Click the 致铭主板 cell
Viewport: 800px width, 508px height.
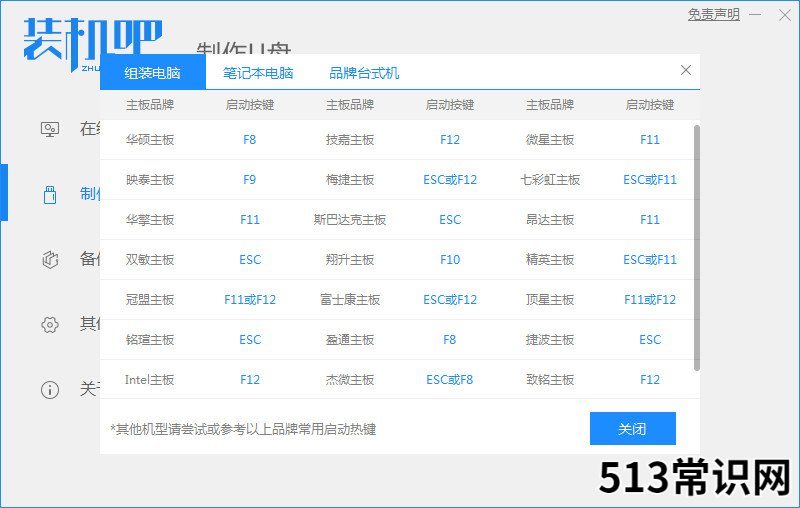(x=550, y=379)
